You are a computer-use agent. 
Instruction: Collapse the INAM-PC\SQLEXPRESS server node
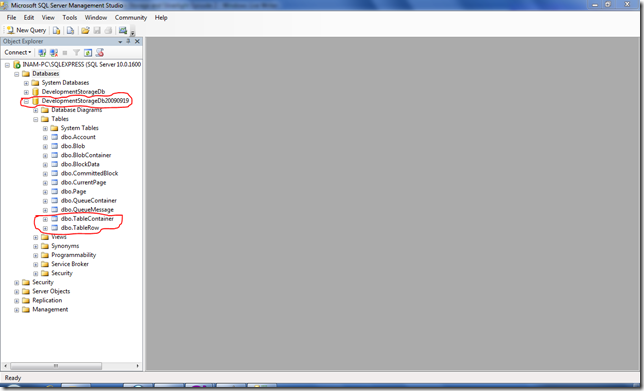tap(7, 65)
